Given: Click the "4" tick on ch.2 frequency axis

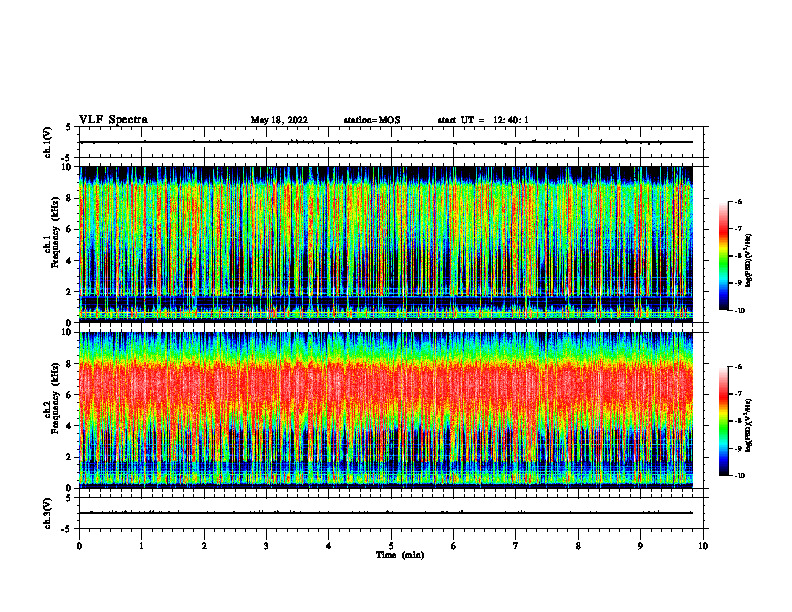Looking at the screenshot, I should tap(69, 426).
